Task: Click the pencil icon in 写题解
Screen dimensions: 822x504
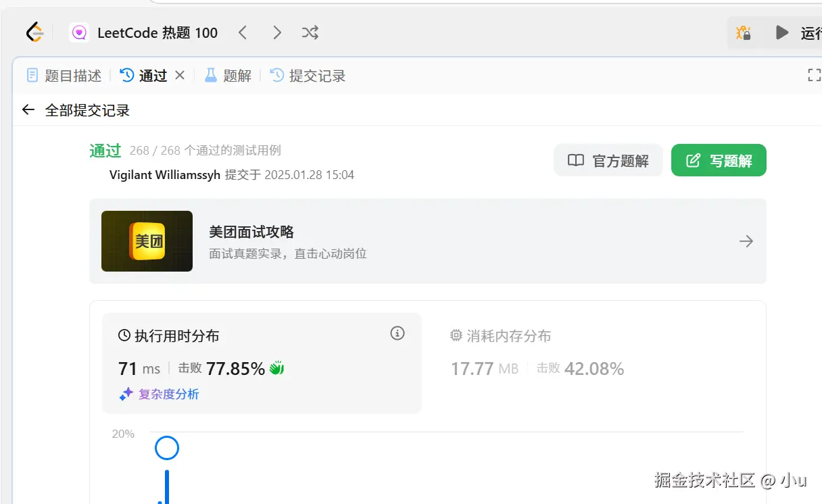Action: tap(694, 160)
